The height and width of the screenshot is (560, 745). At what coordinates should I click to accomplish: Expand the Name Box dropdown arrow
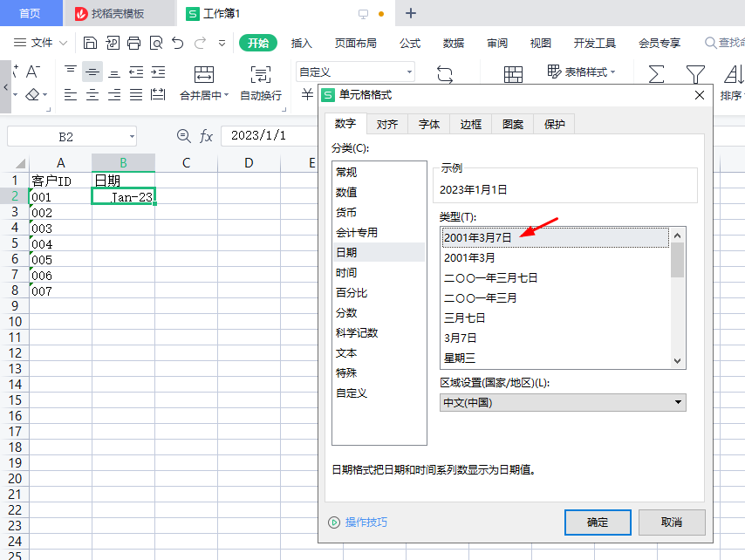pos(132,137)
